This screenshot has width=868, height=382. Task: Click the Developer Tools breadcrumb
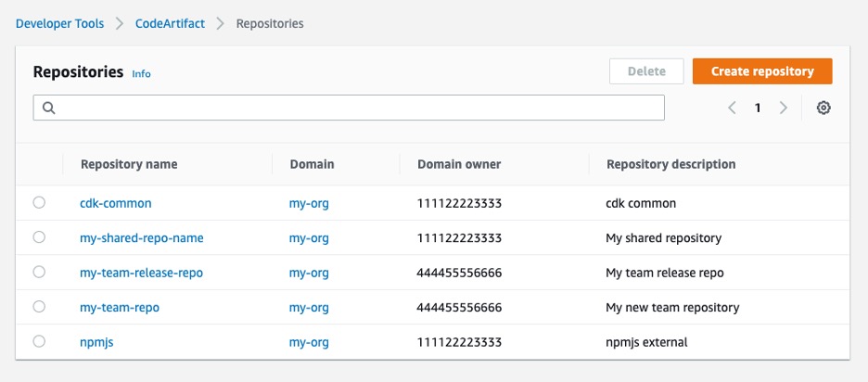(x=59, y=23)
